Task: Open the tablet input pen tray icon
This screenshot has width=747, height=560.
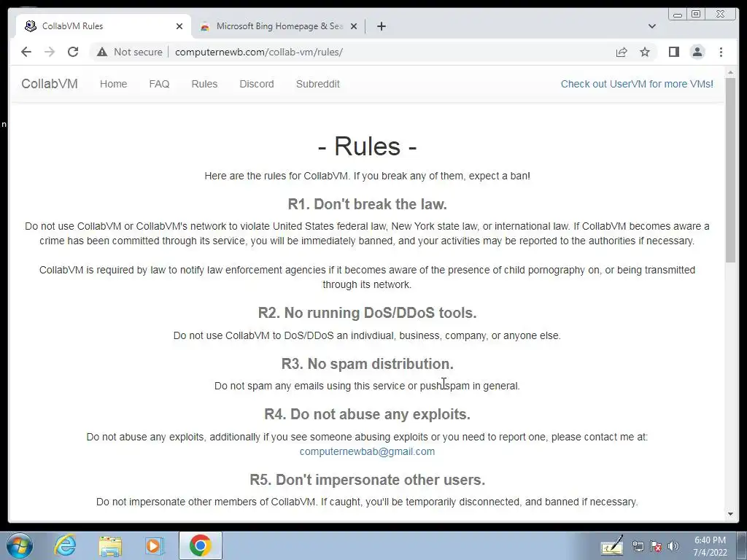Action: [612, 545]
